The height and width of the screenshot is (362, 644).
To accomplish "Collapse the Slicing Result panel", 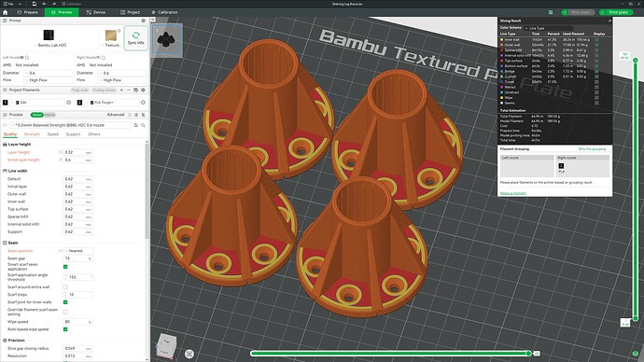I will coord(609,21).
